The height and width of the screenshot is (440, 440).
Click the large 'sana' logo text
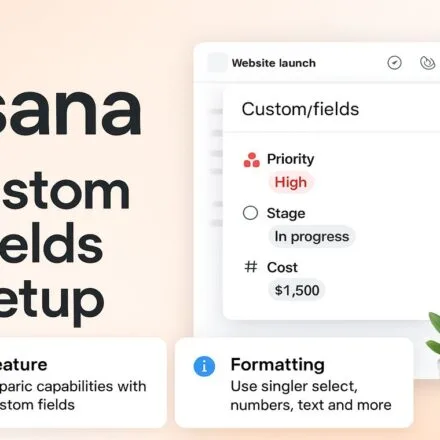click(71, 110)
